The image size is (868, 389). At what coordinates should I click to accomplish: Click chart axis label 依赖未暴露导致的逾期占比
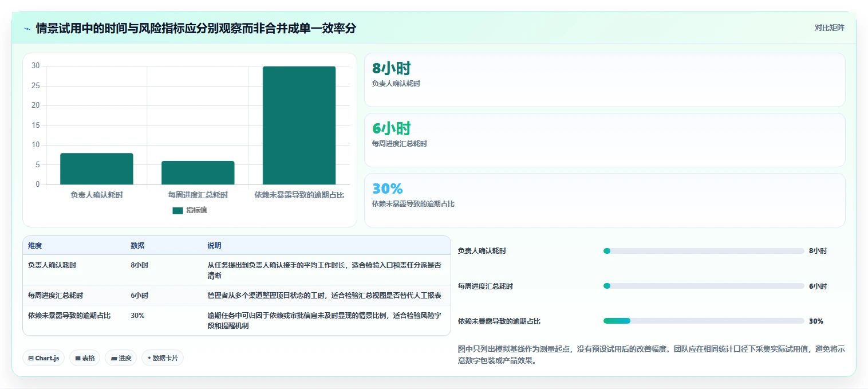coord(299,195)
